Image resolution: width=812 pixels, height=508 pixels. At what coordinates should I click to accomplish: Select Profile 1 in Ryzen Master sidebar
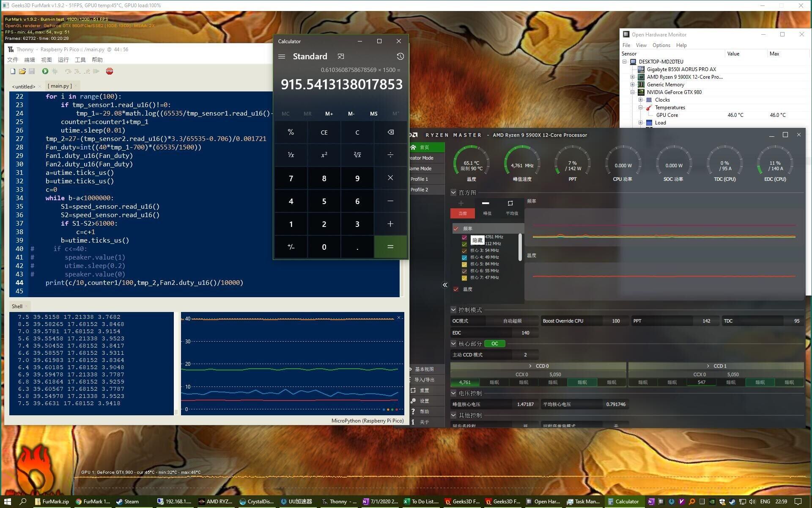tap(427, 179)
